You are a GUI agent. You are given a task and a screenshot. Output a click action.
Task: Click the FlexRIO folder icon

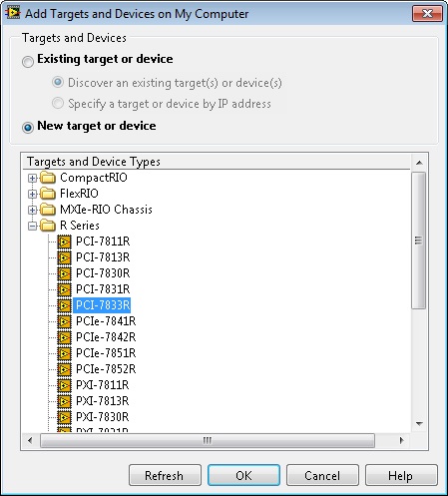click(48, 194)
